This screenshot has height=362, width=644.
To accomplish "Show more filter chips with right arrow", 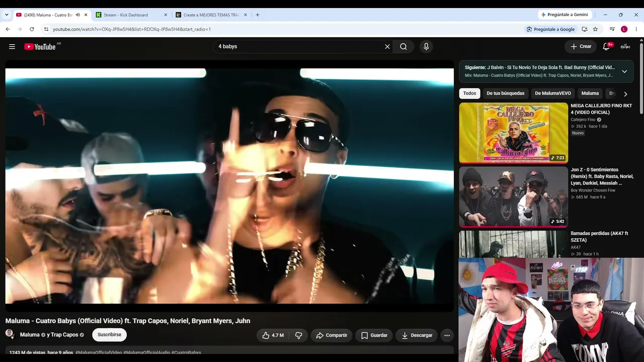I will [x=625, y=94].
